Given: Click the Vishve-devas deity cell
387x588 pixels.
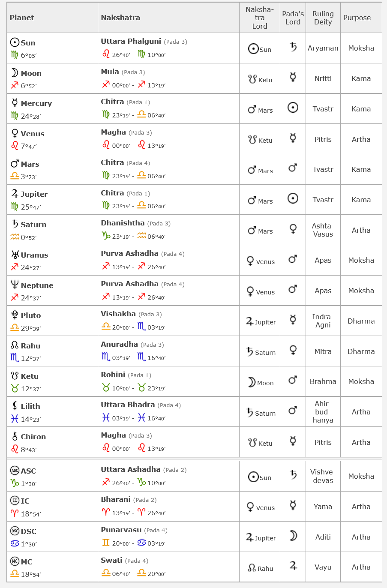Looking at the screenshot, I should 323,476.
